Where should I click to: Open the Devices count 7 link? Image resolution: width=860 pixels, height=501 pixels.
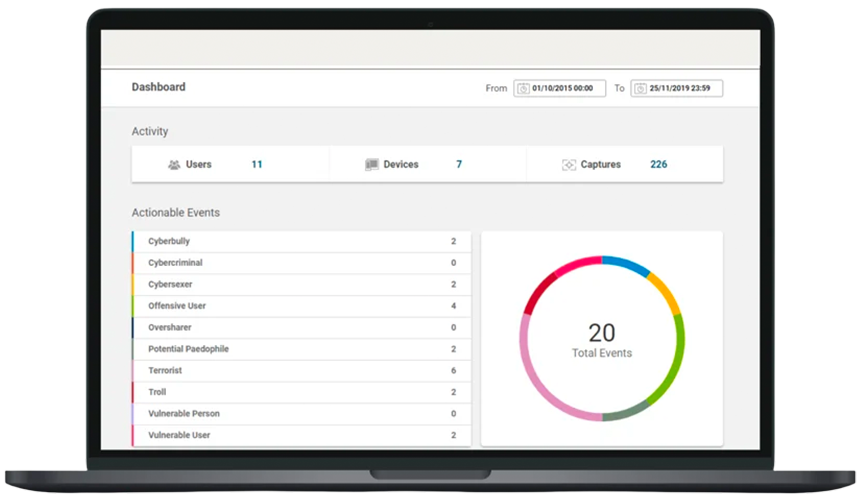point(459,164)
